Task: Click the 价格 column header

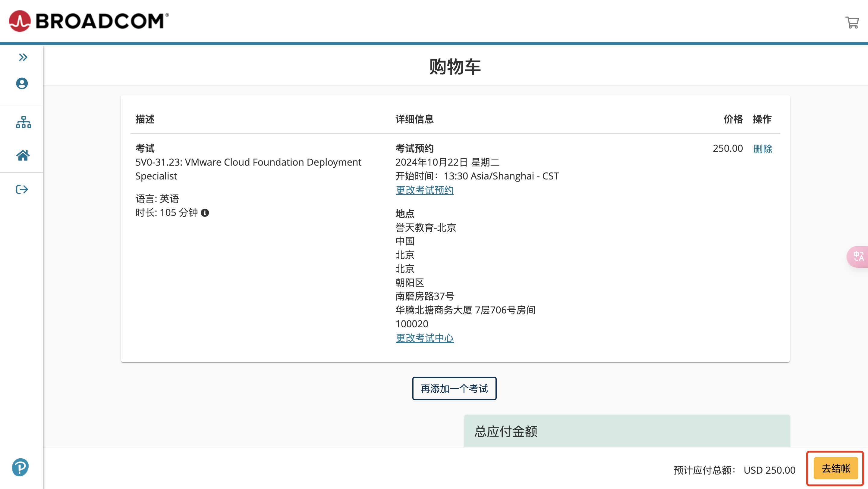Action: point(733,119)
